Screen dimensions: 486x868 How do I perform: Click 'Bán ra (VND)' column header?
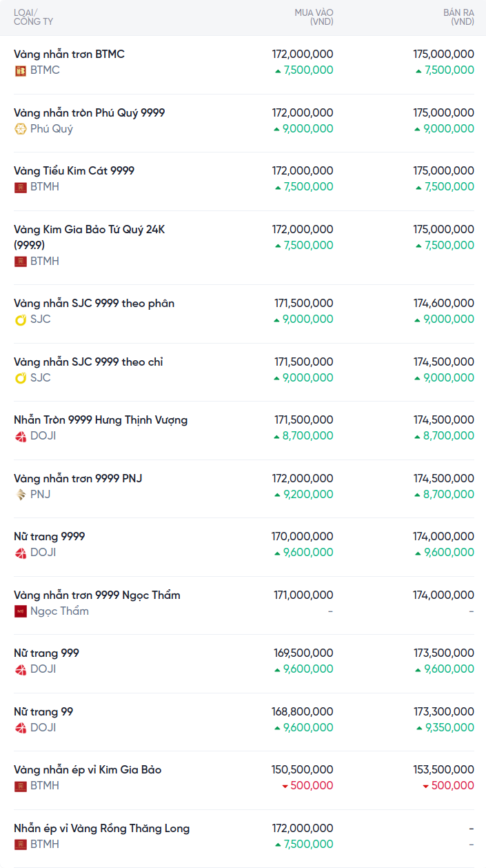[x=458, y=17]
